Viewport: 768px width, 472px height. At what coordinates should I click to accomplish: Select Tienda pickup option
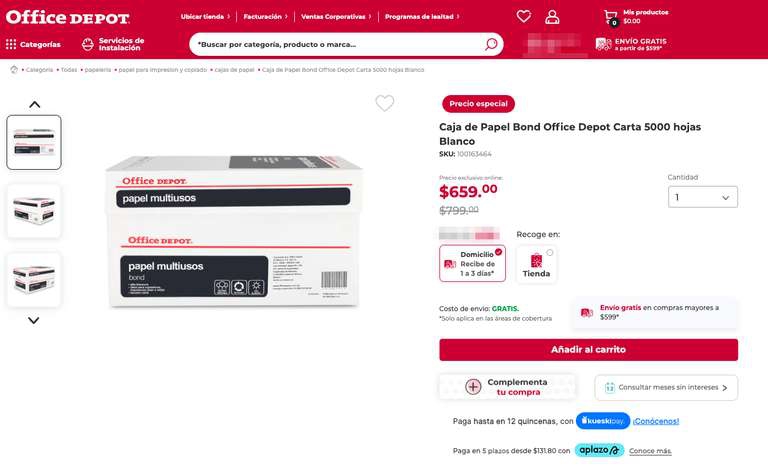(x=536, y=264)
